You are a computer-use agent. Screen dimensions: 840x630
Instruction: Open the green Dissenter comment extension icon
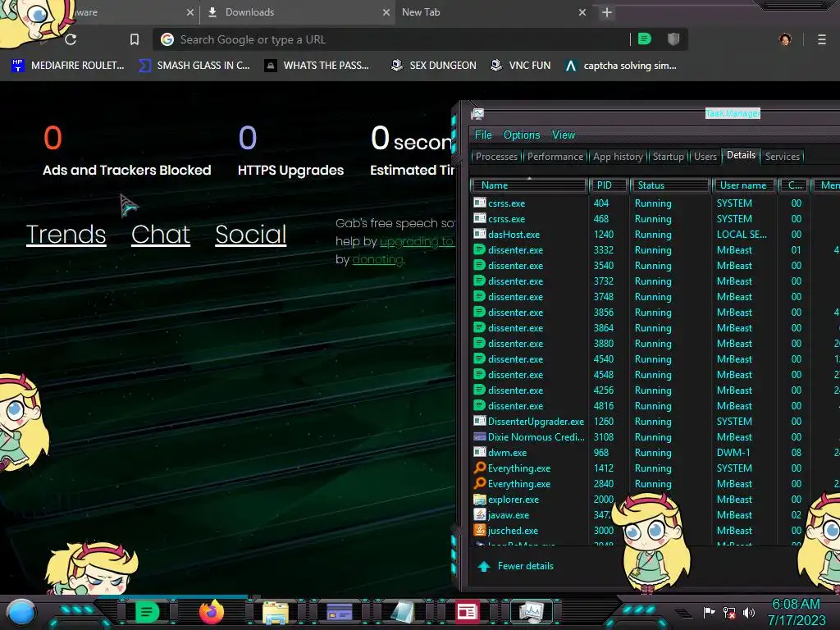645,39
